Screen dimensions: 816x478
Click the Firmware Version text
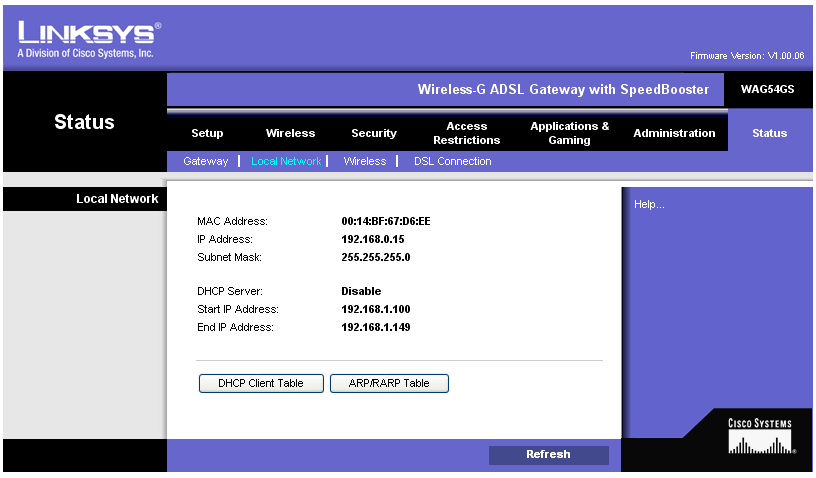(x=747, y=56)
